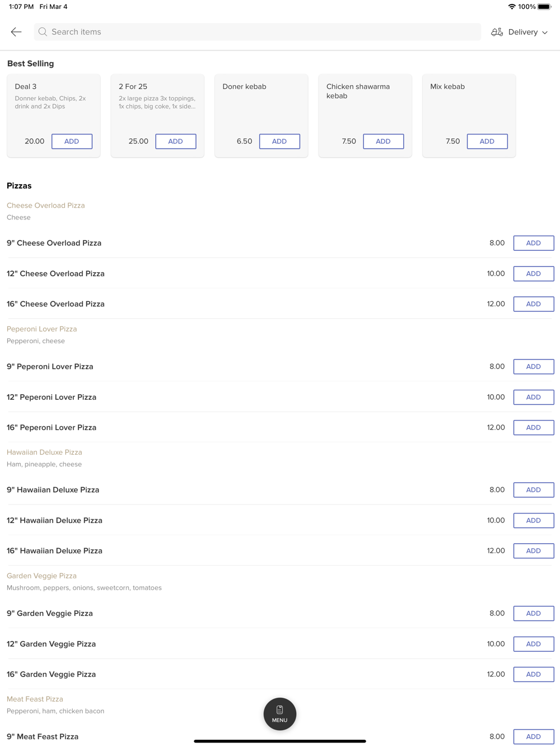The width and height of the screenshot is (560, 747).
Task: Expand the Delivery dropdown chevron
Action: [x=545, y=32]
